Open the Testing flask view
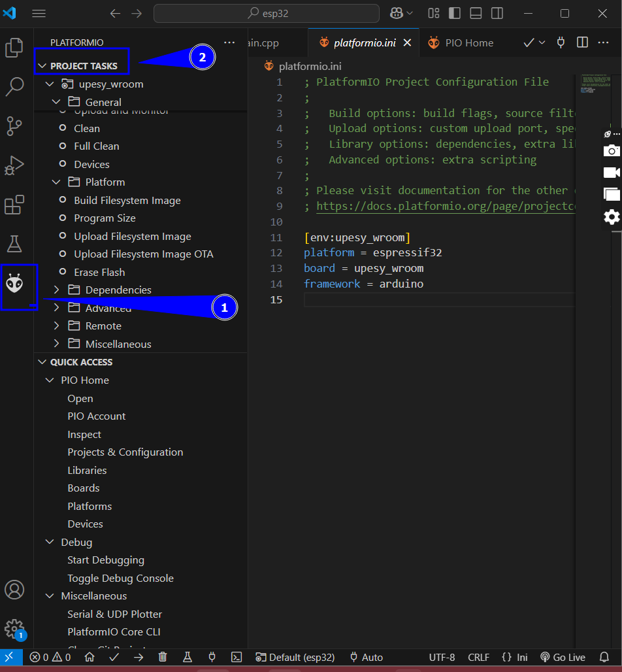This screenshot has height=672, width=622. pyautogui.click(x=14, y=244)
